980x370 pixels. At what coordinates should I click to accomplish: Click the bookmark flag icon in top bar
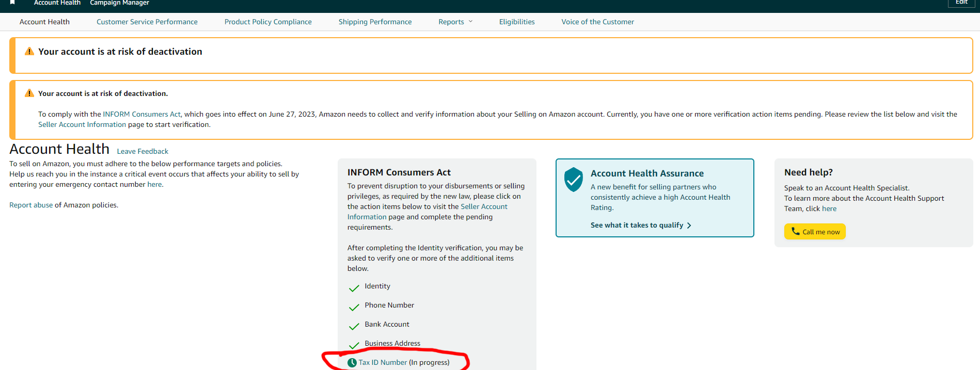12,2
